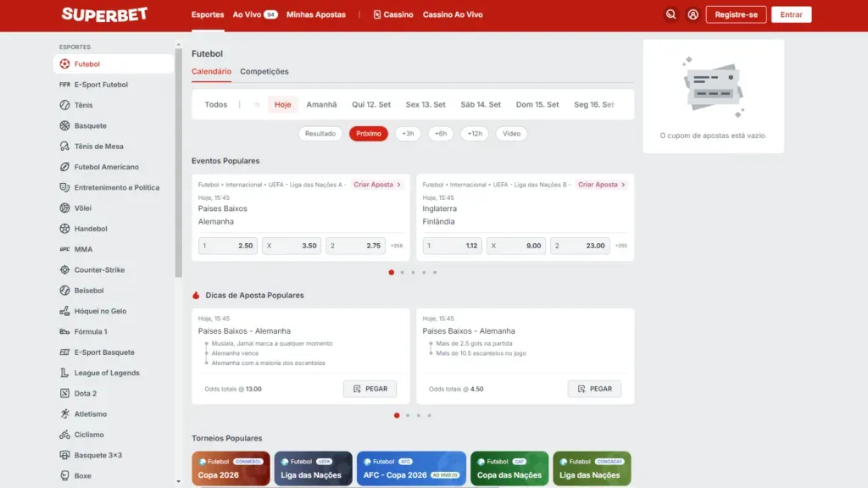Viewport: 868px width, 488px height.
Task: Click the Registre-se button
Action: tap(736, 14)
